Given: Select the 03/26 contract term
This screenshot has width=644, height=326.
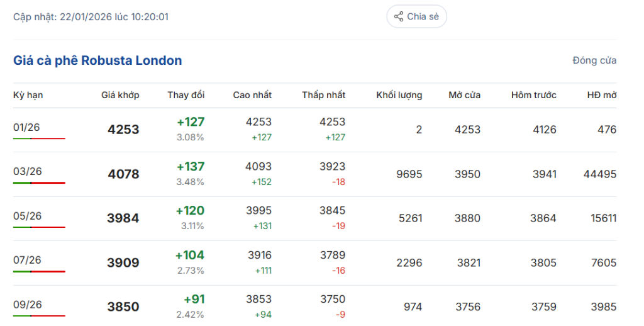Looking at the screenshot, I should [26, 172].
